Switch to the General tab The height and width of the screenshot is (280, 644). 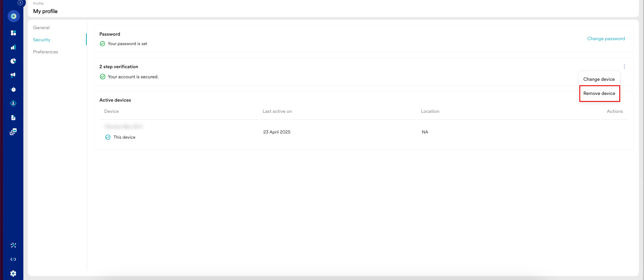click(41, 27)
